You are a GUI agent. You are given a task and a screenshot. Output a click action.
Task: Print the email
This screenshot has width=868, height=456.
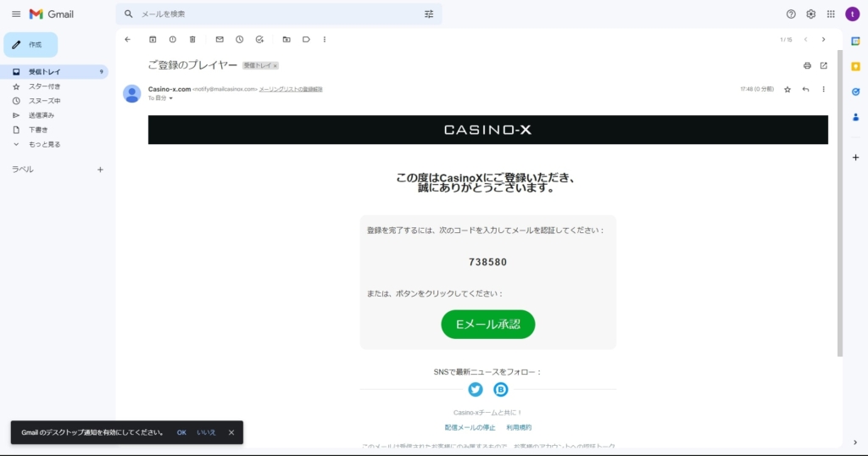coord(807,66)
